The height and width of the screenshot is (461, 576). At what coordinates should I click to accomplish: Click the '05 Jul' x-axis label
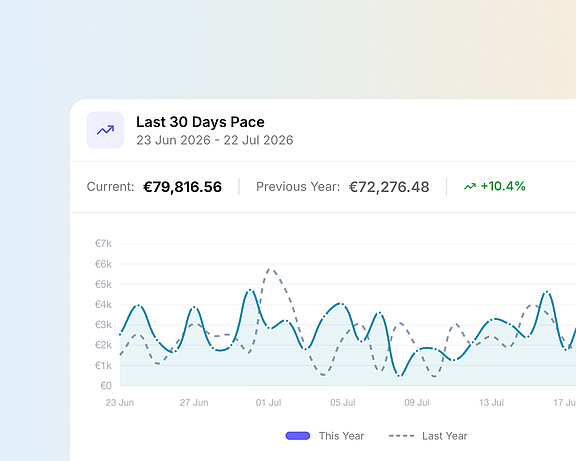343,403
